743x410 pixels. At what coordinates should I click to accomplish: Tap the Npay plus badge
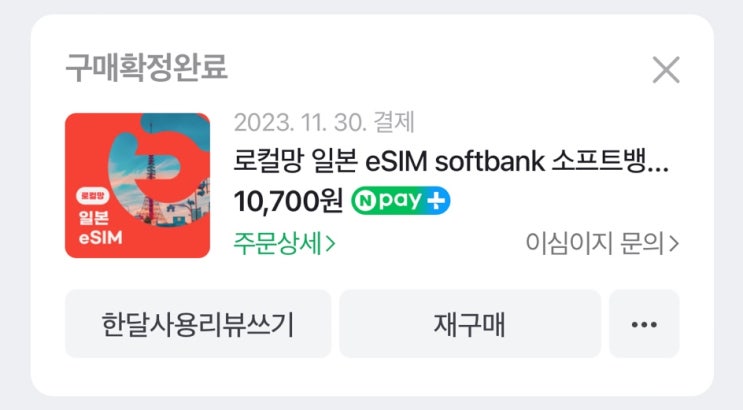(400, 201)
